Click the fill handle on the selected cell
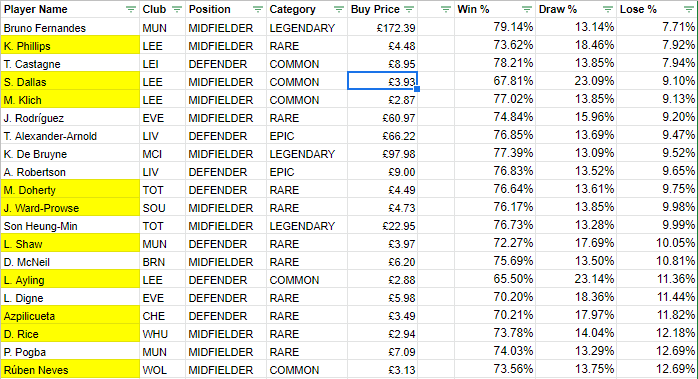Screen dimensions: 698x379 [417, 89]
